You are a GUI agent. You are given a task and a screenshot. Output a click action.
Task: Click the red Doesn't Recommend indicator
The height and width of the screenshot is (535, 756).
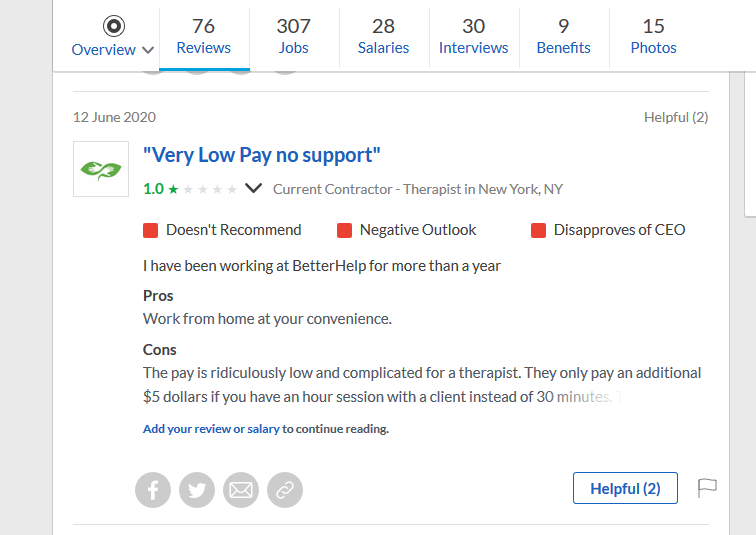151,230
